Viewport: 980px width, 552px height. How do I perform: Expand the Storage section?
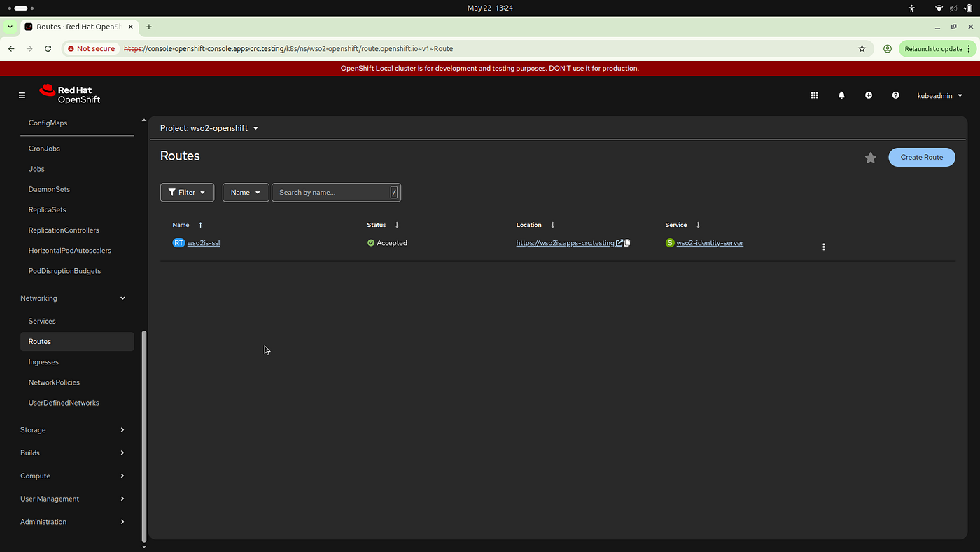click(73, 430)
